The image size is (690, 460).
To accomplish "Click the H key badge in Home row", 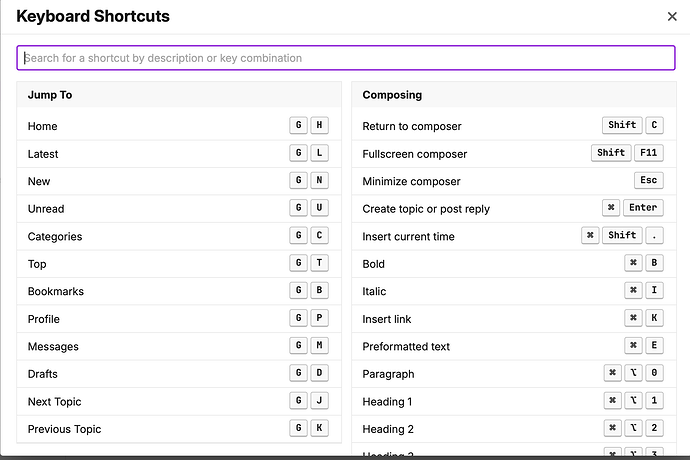I will click(319, 126).
